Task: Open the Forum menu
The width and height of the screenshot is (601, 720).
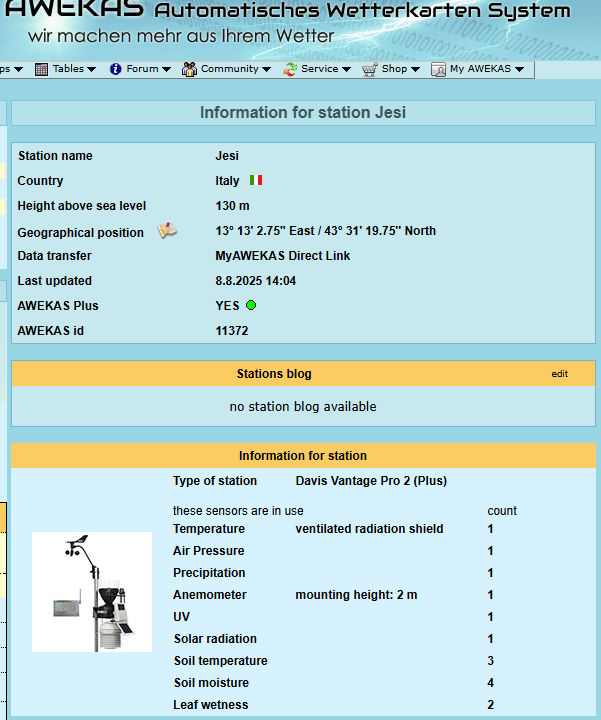Action: (140, 69)
